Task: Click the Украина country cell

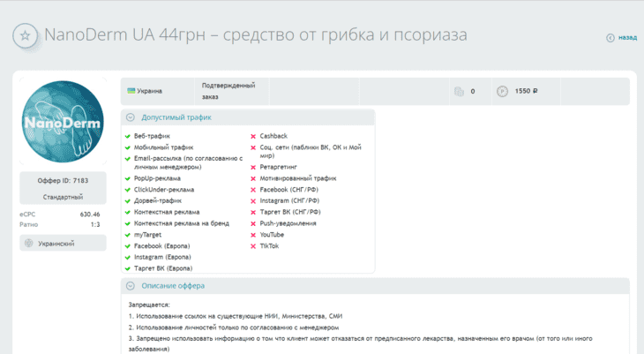Action: [x=158, y=91]
